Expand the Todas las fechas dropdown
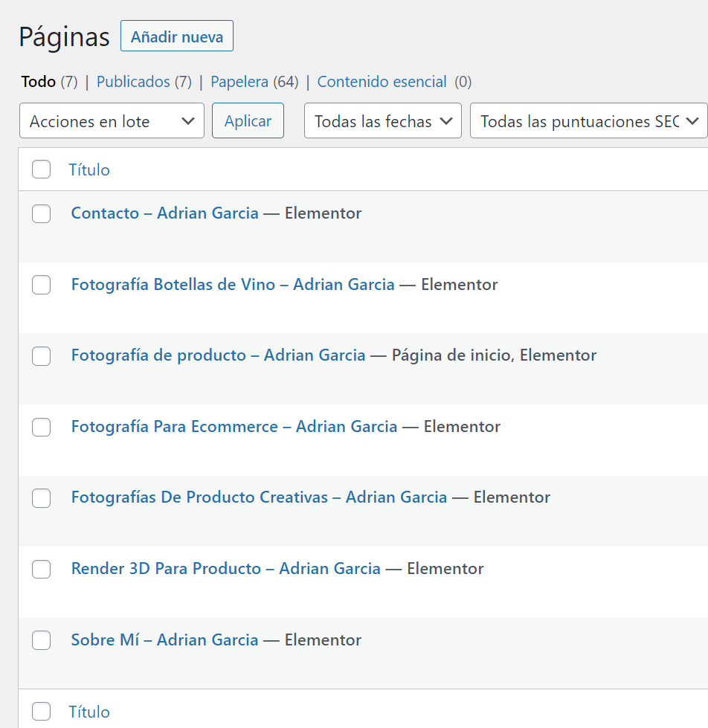 [x=382, y=121]
